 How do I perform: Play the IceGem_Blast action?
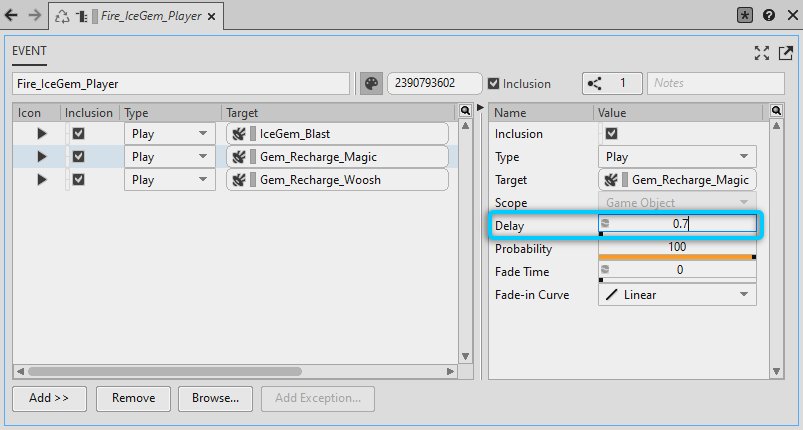pos(42,133)
